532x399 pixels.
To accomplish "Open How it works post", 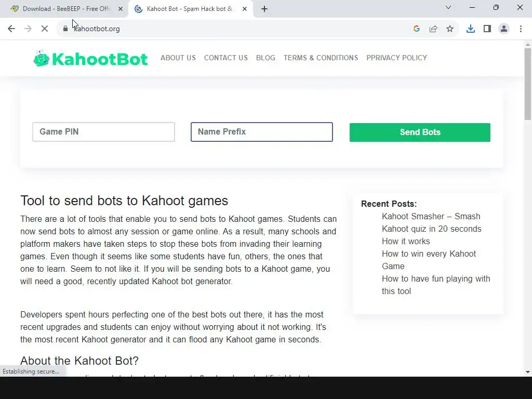I will (406, 241).
